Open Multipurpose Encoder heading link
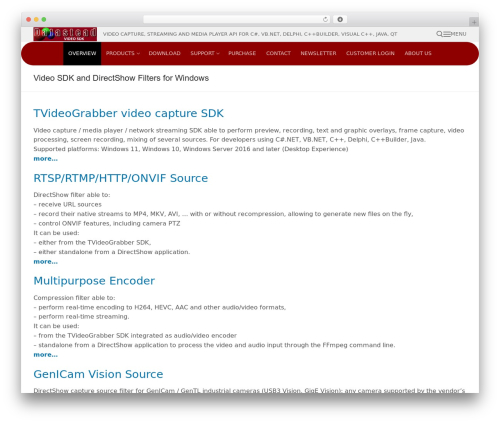The height and width of the screenshot is (423, 500). click(x=94, y=281)
